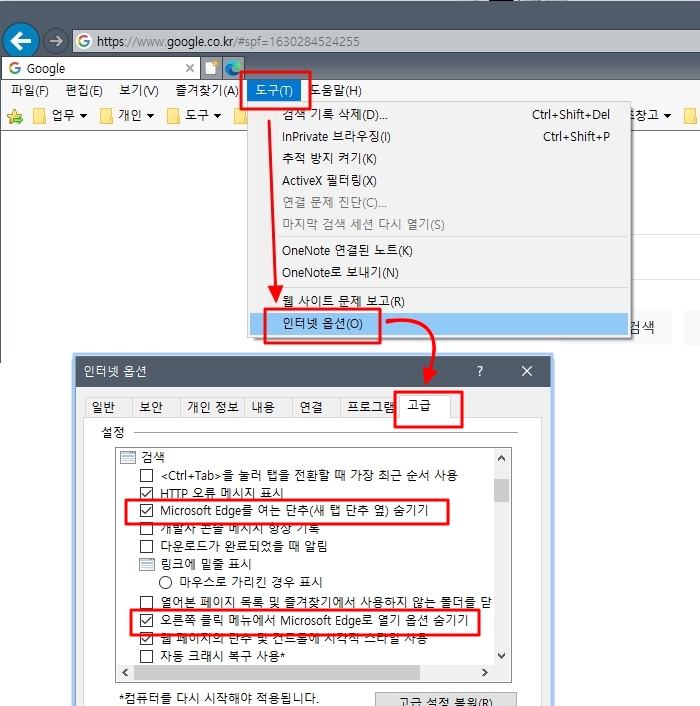Click the browser forward arrow button
The image size is (700, 706).
pyautogui.click(x=56, y=41)
